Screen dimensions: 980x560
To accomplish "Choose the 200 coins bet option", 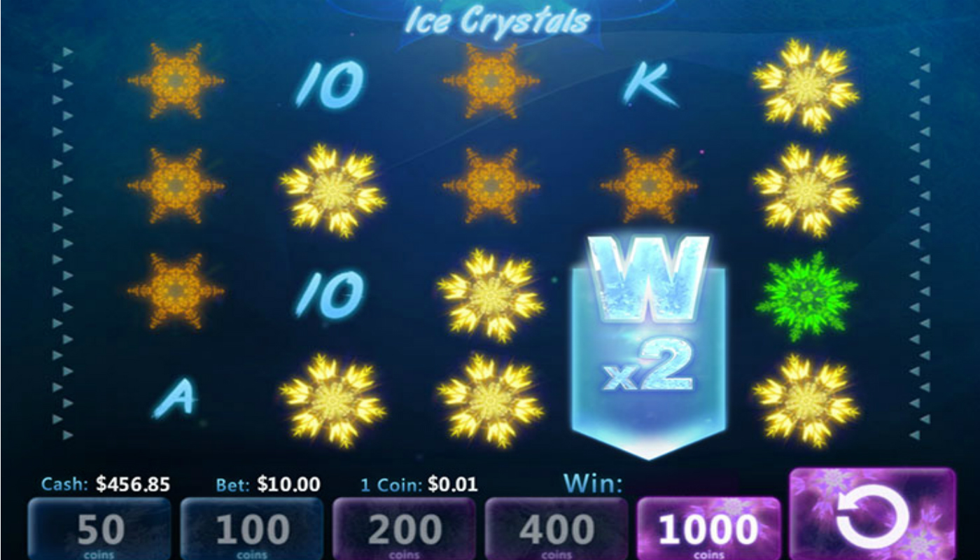I will pyautogui.click(x=404, y=529).
